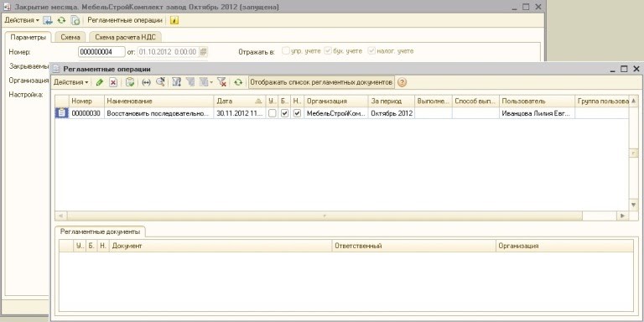The height and width of the screenshot is (322, 644).
Task: Click Регламентные операции button in top toolbar
Action: coord(125,20)
